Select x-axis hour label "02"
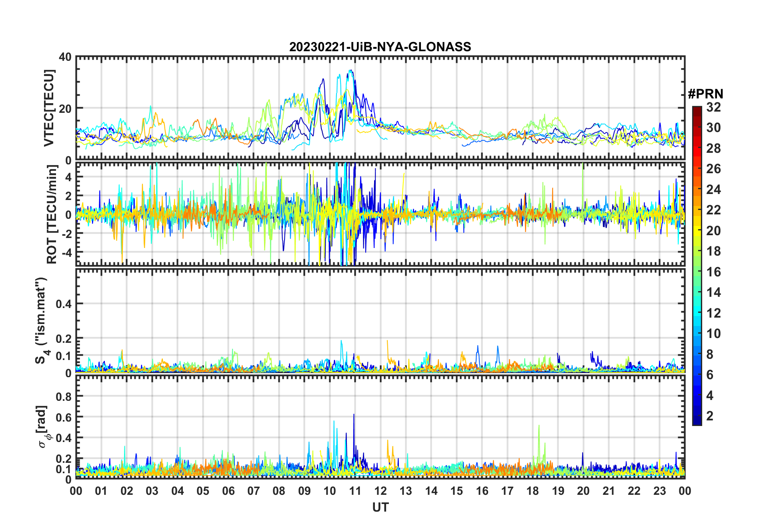This screenshot has width=761, height=532. tap(127, 491)
